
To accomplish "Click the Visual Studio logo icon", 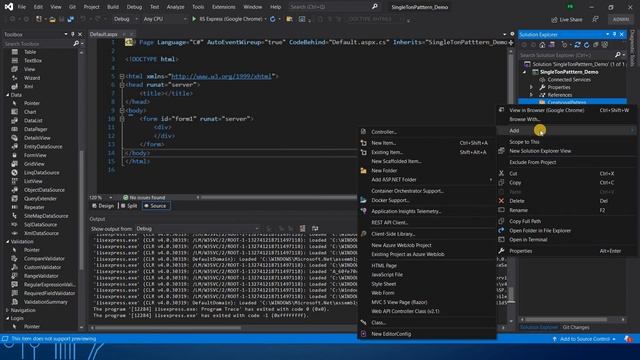I will [x=9, y=7].
